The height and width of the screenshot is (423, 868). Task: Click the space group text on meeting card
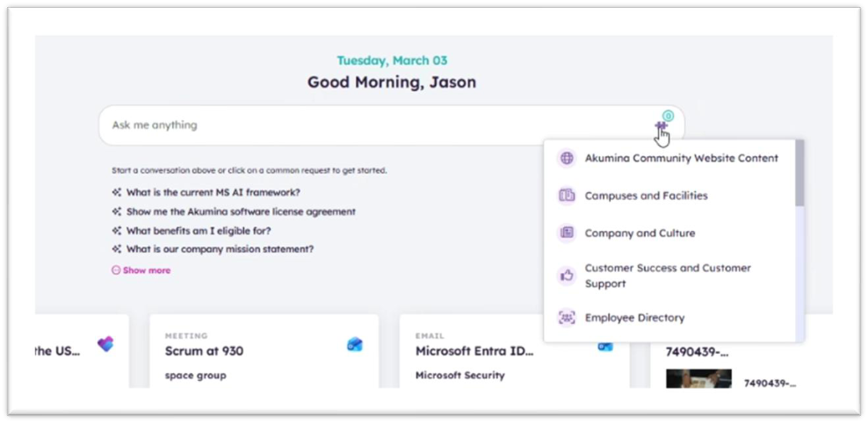click(x=195, y=376)
